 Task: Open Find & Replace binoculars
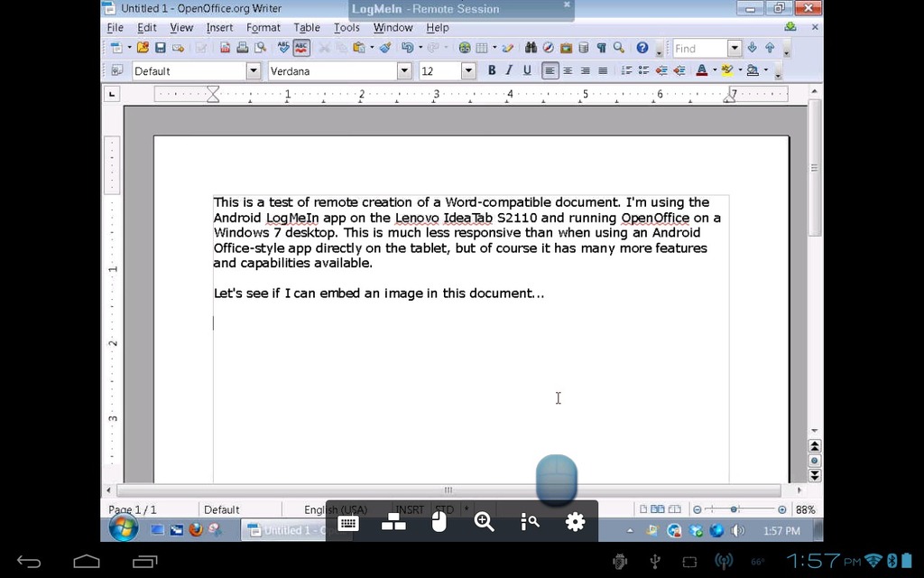[531, 48]
